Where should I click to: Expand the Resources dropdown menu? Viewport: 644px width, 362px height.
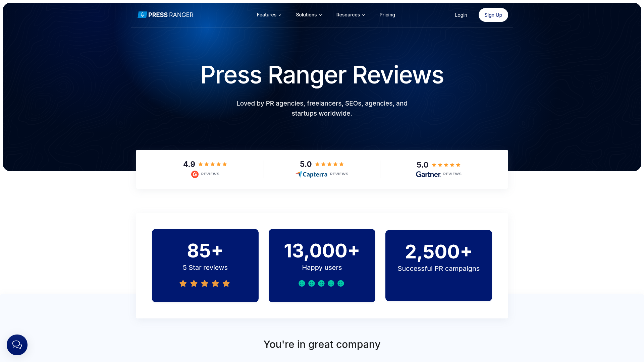pos(351,15)
